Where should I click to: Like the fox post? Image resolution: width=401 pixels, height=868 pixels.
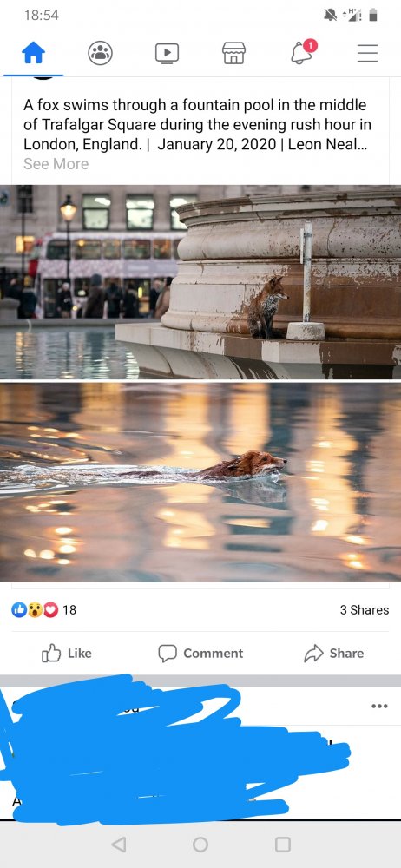[67, 654]
